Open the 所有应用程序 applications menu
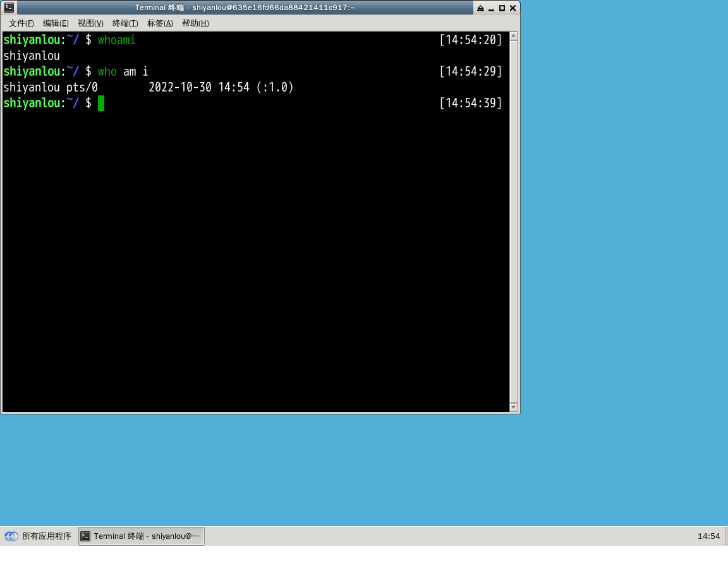The image size is (728, 566). point(46,536)
